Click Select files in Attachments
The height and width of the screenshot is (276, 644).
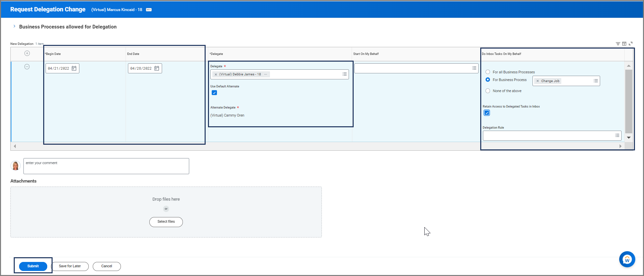(166, 222)
